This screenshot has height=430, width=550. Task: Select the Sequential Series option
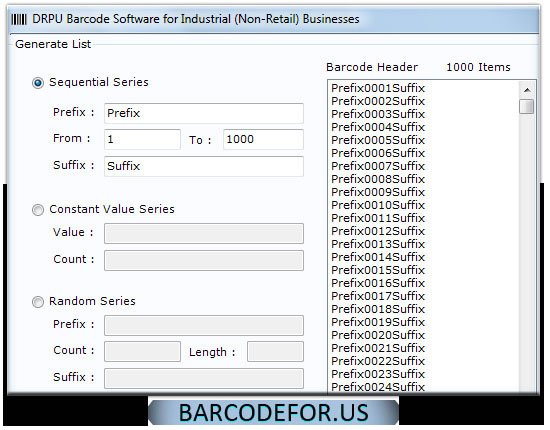38,83
